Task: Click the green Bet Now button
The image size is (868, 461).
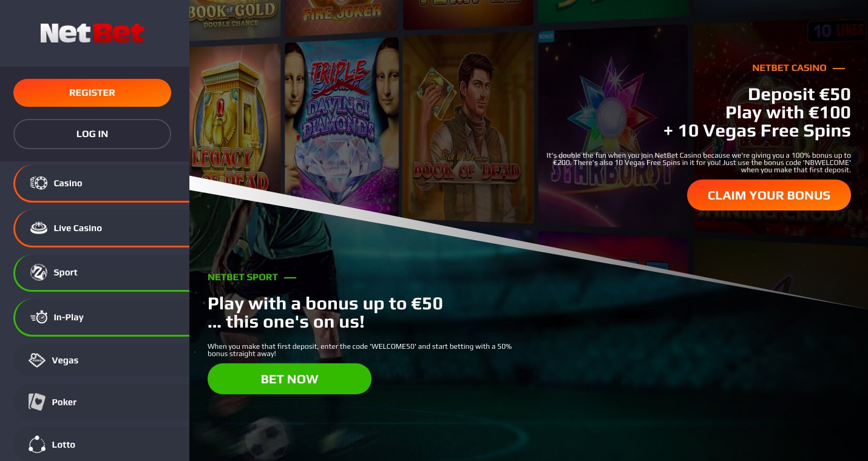Action: [x=290, y=379]
